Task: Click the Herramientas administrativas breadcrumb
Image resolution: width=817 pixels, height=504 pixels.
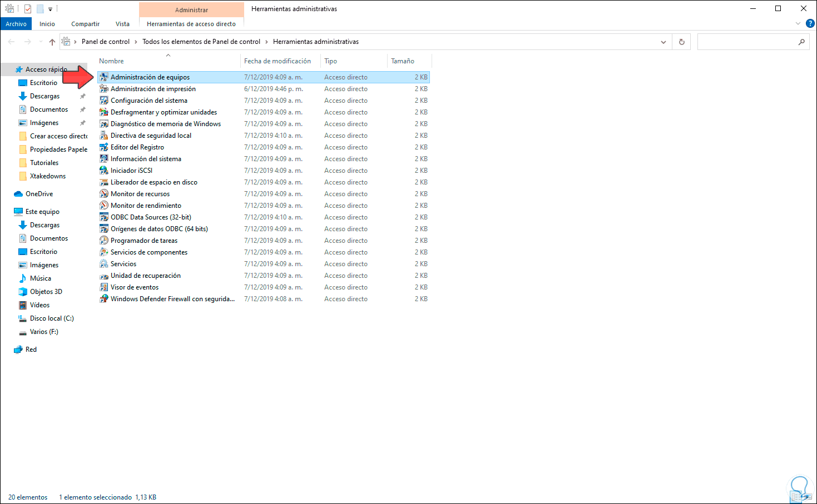Action: (x=316, y=42)
